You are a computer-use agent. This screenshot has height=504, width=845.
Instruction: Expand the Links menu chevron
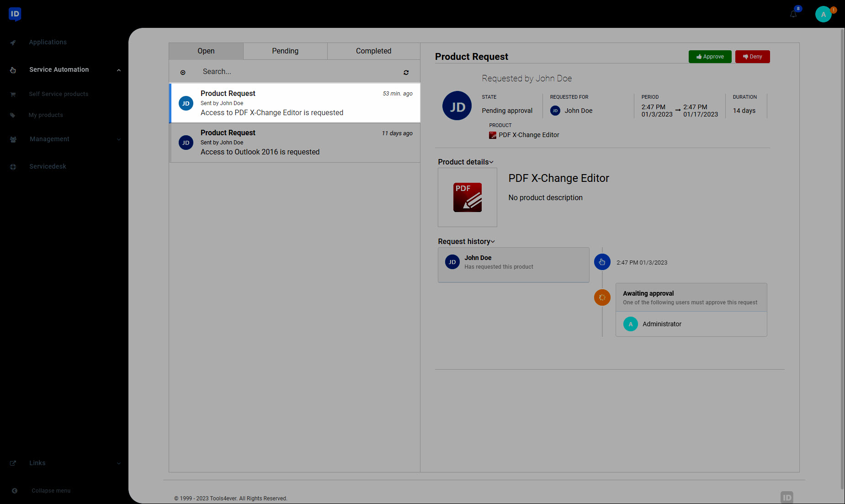(x=119, y=463)
